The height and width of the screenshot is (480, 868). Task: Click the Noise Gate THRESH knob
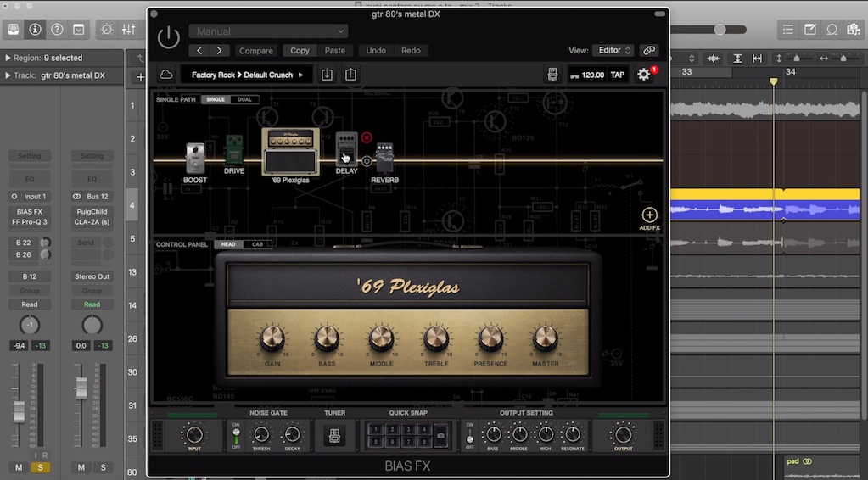[x=261, y=435]
